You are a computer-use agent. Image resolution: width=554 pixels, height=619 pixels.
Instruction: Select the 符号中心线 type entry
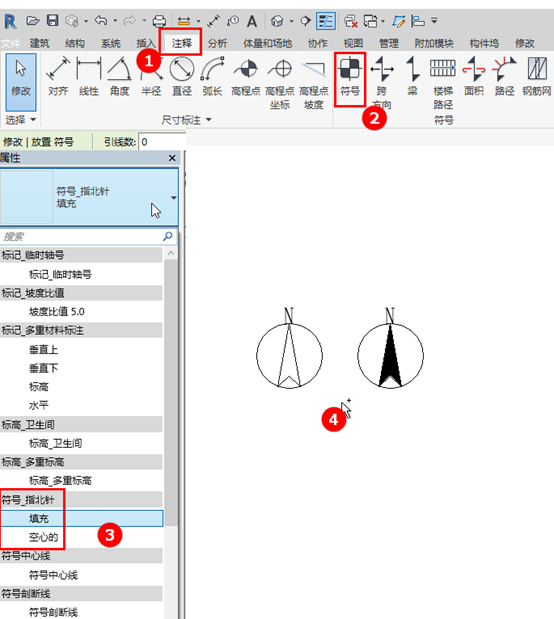pyautogui.click(x=81, y=575)
